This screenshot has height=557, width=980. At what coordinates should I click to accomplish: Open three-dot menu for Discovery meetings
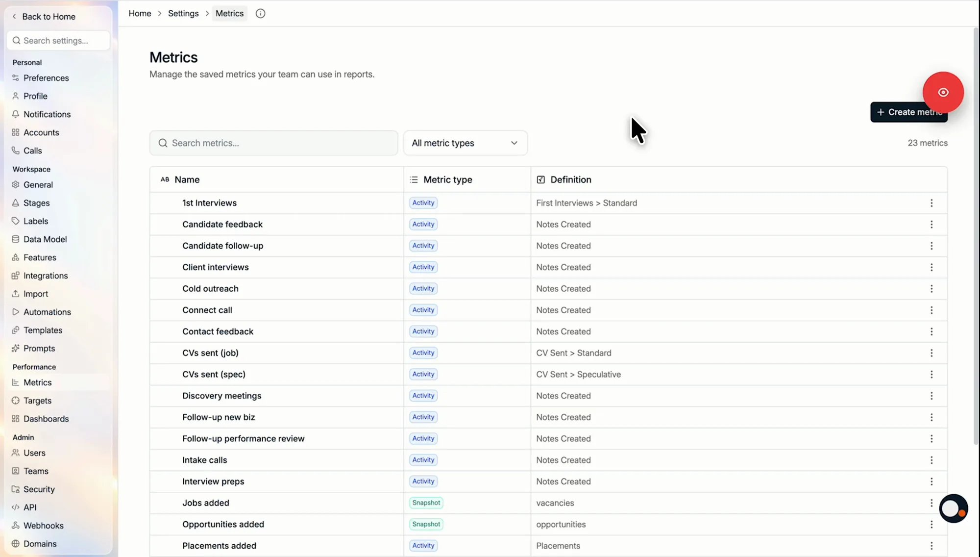tap(931, 396)
